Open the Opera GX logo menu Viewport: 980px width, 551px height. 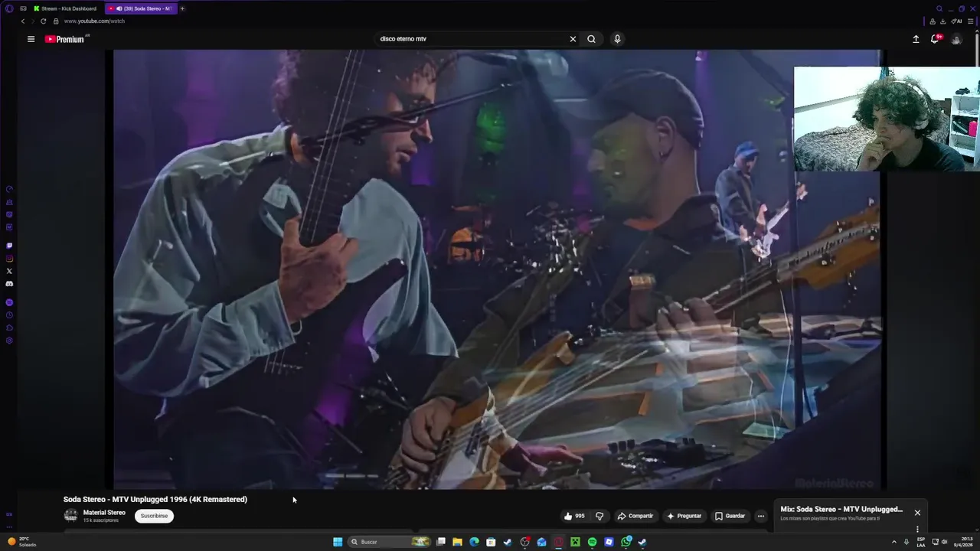(x=8, y=8)
